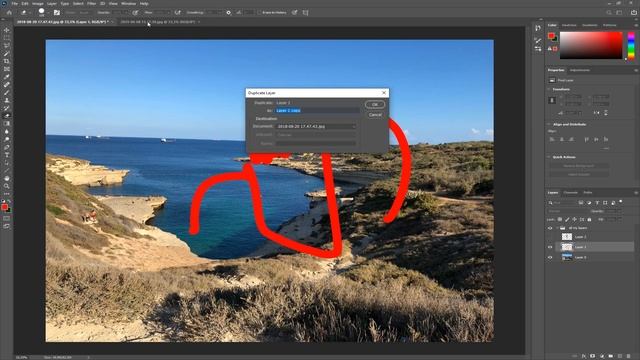The width and height of the screenshot is (640, 360).
Task: Toggle Lock Transparent Pixels
Action: pos(560,220)
